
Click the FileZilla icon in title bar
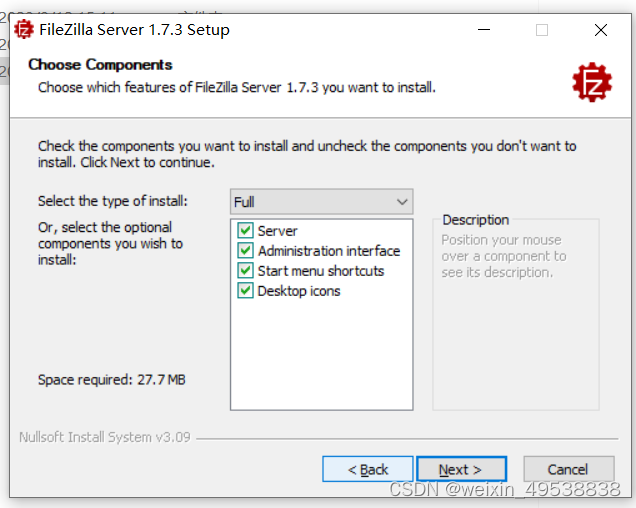24,29
